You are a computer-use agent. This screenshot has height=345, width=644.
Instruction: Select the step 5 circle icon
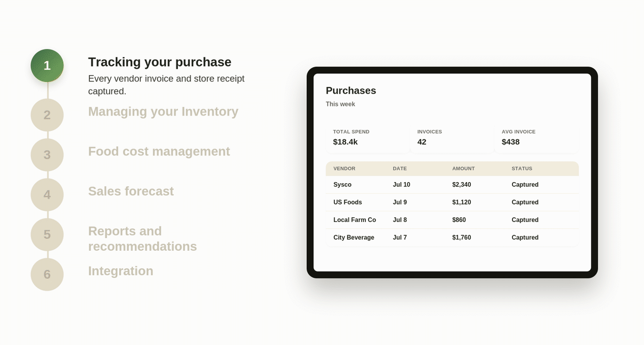[x=47, y=235]
